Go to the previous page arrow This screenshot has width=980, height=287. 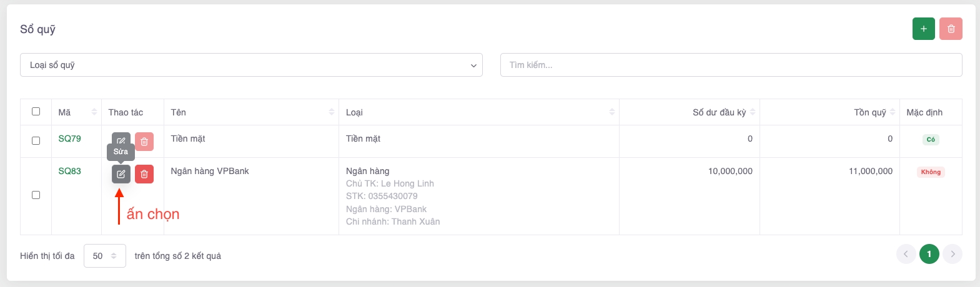click(906, 254)
